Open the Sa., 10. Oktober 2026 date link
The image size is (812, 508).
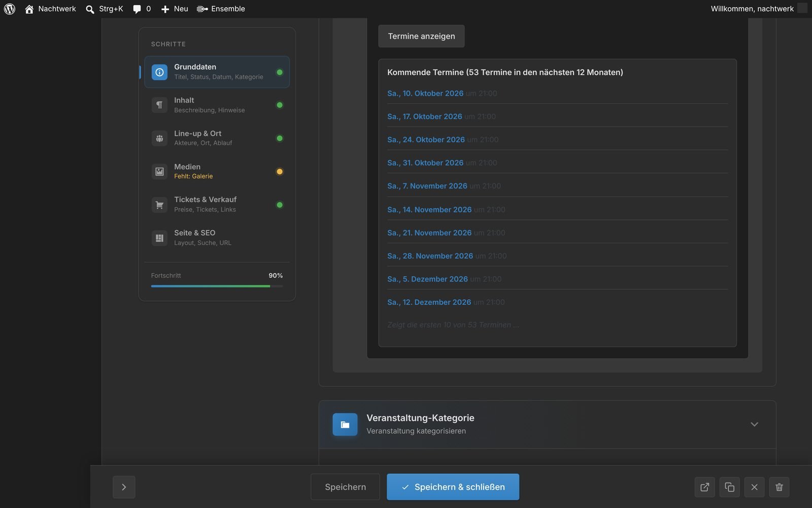pyautogui.click(x=425, y=93)
